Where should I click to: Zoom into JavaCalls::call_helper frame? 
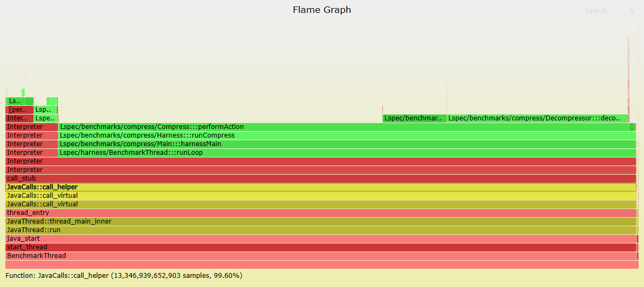[320, 187]
